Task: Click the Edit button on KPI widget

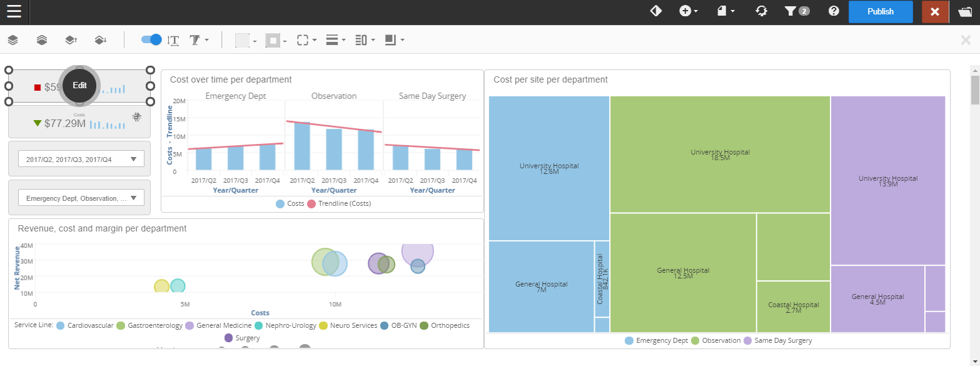Action: [x=79, y=86]
